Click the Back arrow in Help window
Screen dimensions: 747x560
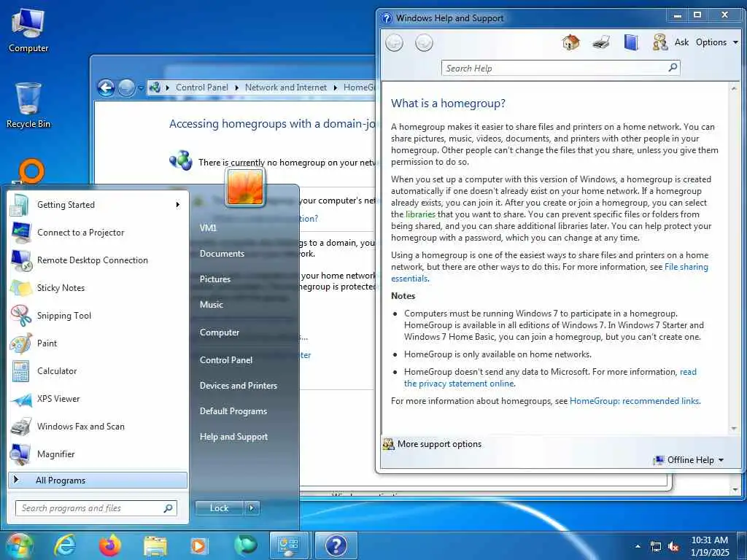tap(394, 43)
